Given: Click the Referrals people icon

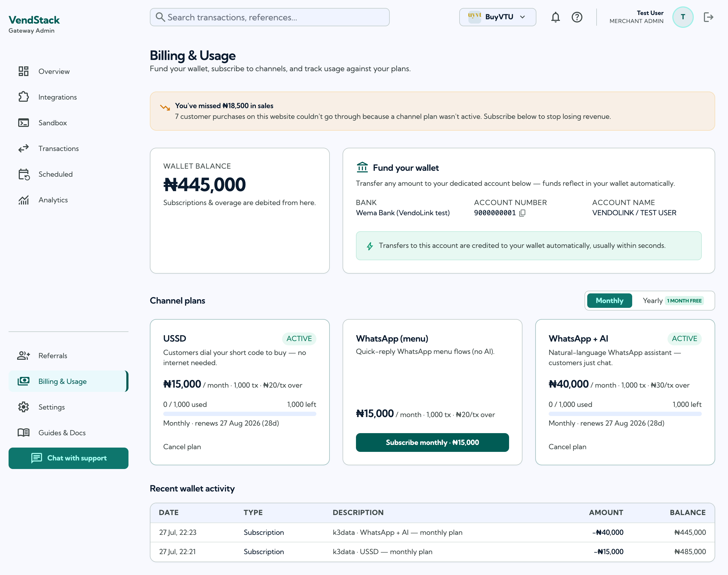Looking at the screenshot, I should 24,355.
